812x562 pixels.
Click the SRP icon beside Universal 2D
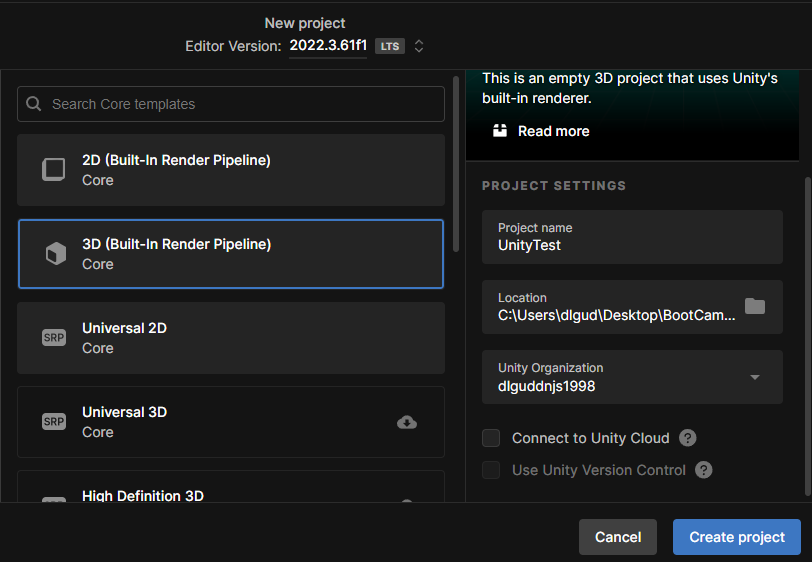54,338
